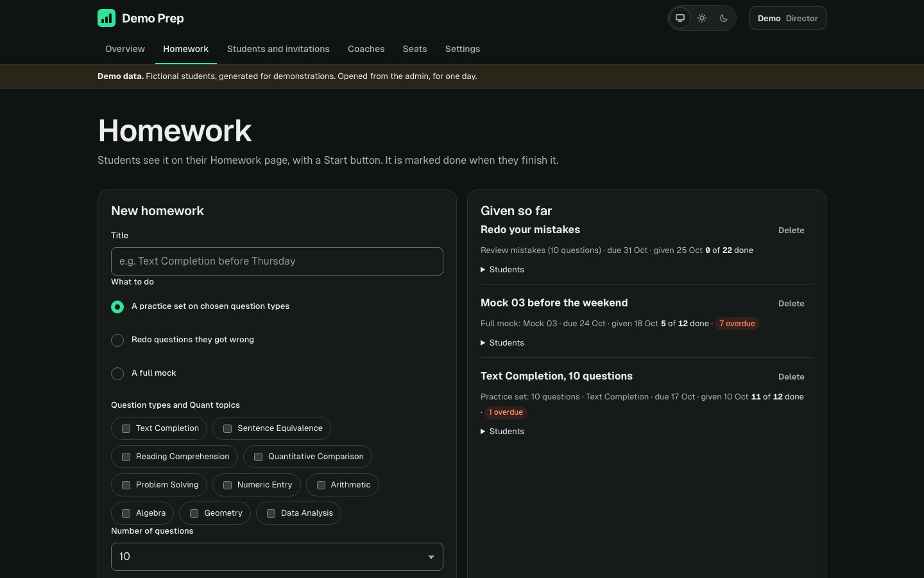
Task: Open the Students and invitations tab
Action: (x=278, y=49)
